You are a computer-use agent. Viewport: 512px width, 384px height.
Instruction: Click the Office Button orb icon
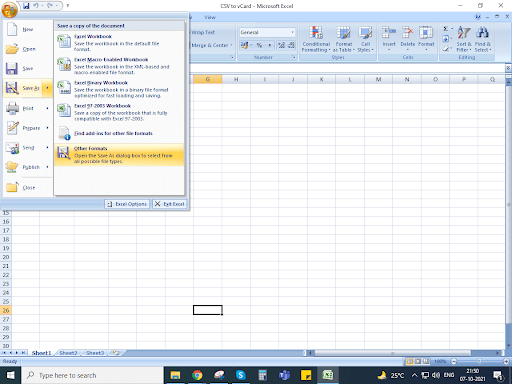9,10
